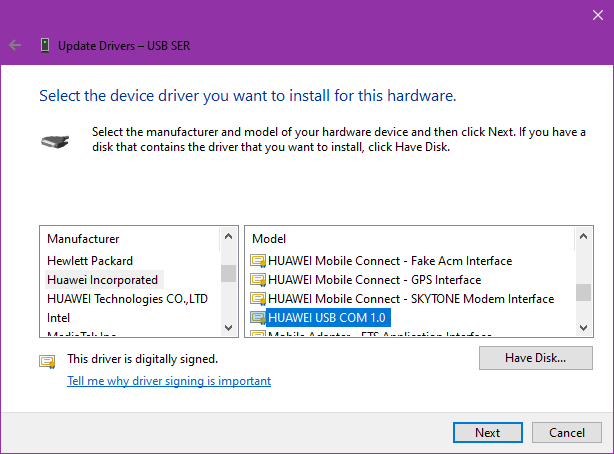Click signed-driver icon beside SKYTONE Modem Interface

[258, 298]
